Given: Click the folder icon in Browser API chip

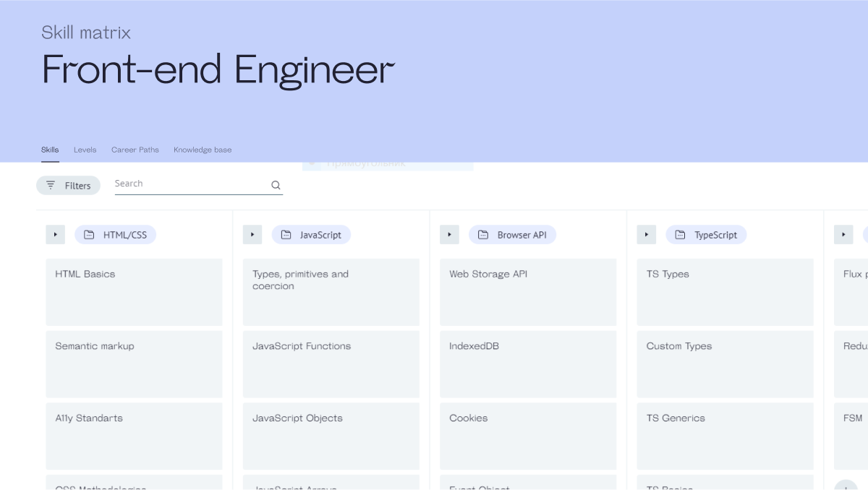Looking at the screenshot, I should [x=483, y=235].
